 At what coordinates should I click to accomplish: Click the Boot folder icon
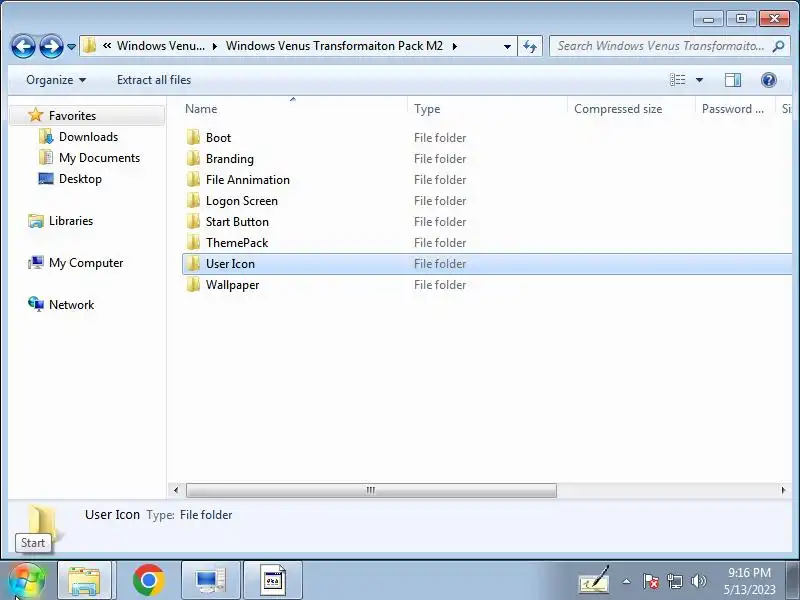(193, 137)
